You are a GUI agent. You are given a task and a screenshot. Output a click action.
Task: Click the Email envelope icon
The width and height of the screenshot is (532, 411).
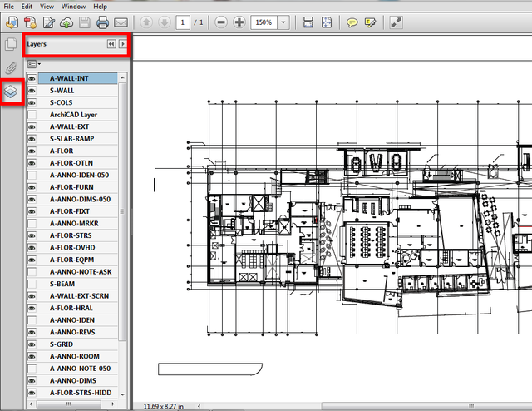coord(121,22)
